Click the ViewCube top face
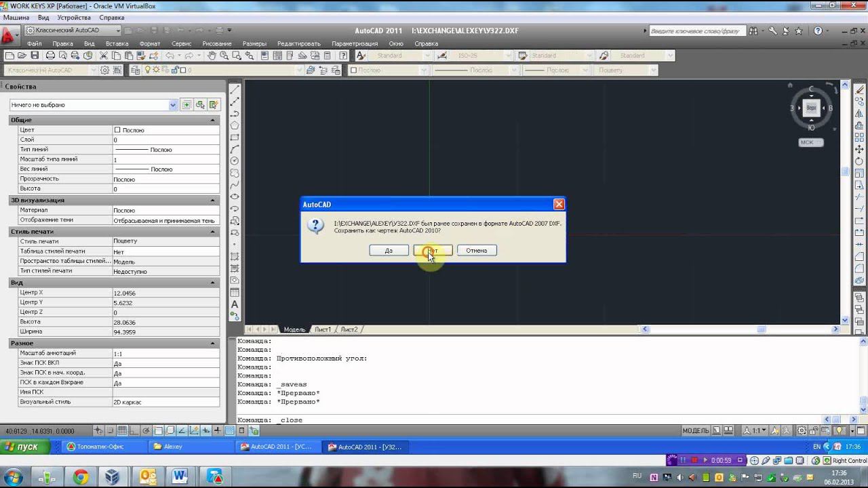Screen dimensions: 868x488 pos(811,108)
